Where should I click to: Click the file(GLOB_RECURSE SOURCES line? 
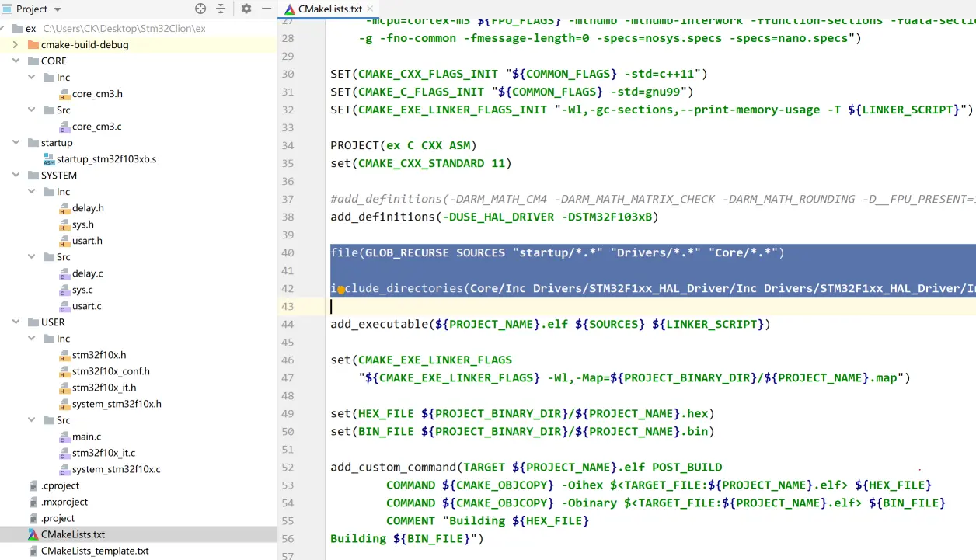[557, 252]
